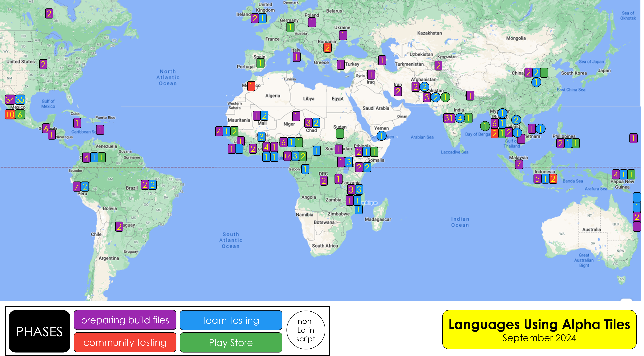The width and height of the screenshot is (644, 356).
Task: Click the Indian Ocean label
Action: 460,222
